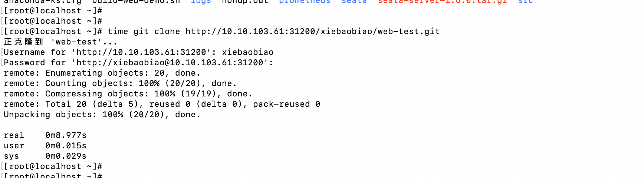Viewport: 644px width, 178px height.
Task: Click the sys time value 0m0.029s
Action: 66,156
